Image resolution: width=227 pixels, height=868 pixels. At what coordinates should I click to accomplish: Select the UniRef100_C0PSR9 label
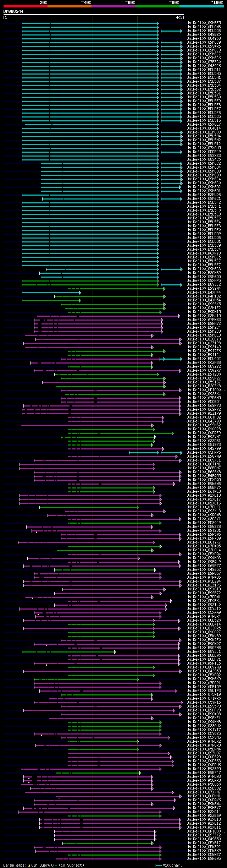204,757
